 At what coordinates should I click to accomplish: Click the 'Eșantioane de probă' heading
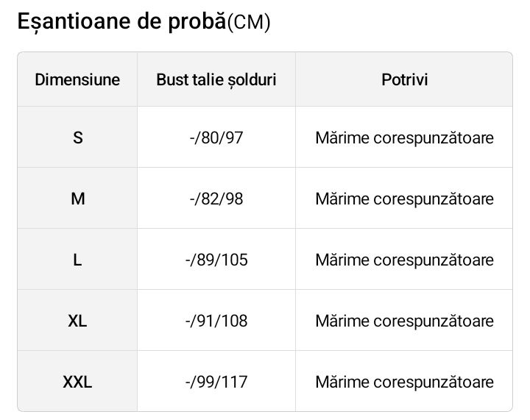(x=121, y=22)
